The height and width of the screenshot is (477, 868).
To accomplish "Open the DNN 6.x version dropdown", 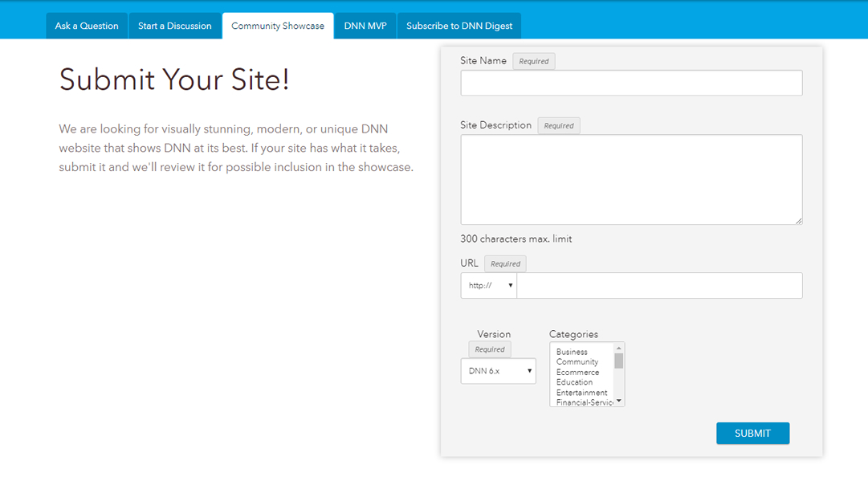I will [498, 371].
